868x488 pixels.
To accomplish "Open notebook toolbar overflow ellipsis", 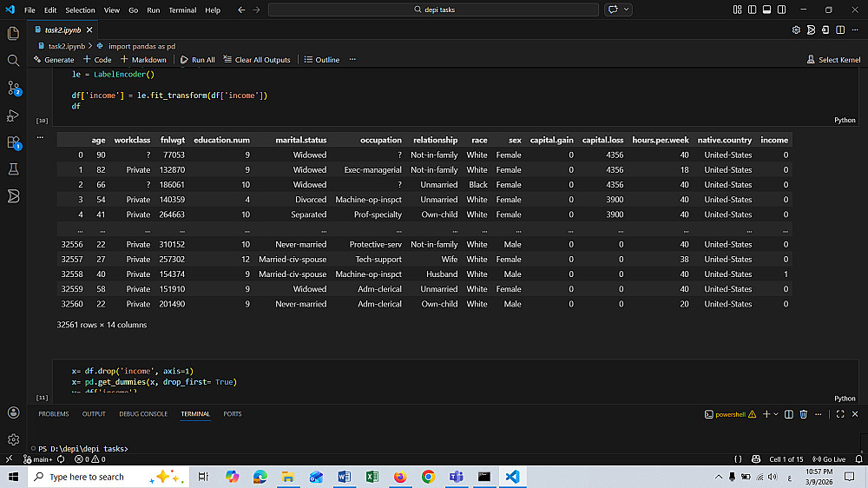I will pos(352,60).
